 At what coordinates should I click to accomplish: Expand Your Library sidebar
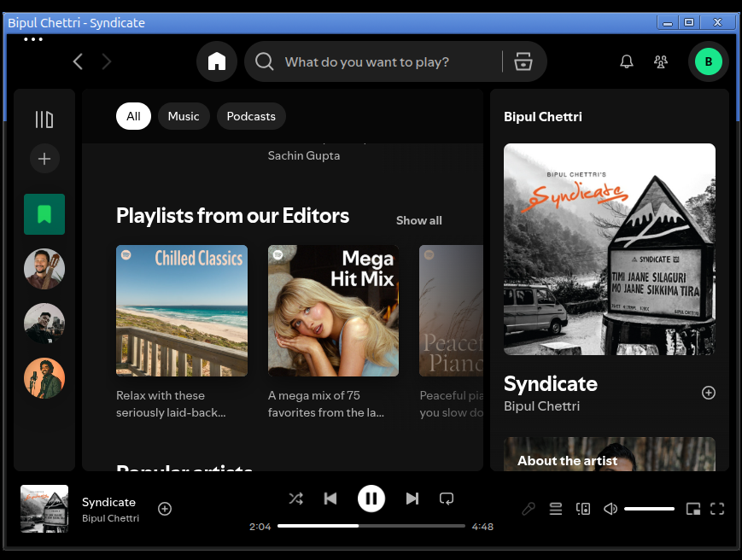coord(44,120)
